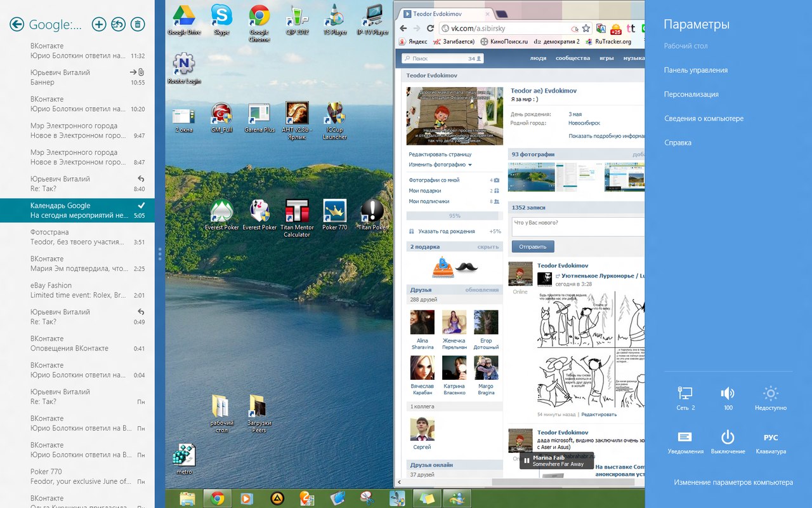Click the Уведомления notifications icon

point(685,443)
